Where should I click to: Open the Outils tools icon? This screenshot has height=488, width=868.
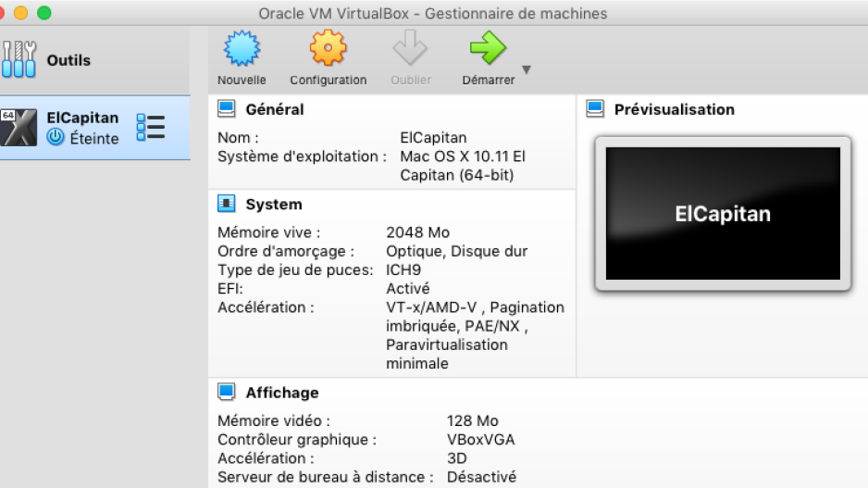click(x=19, y=59)
